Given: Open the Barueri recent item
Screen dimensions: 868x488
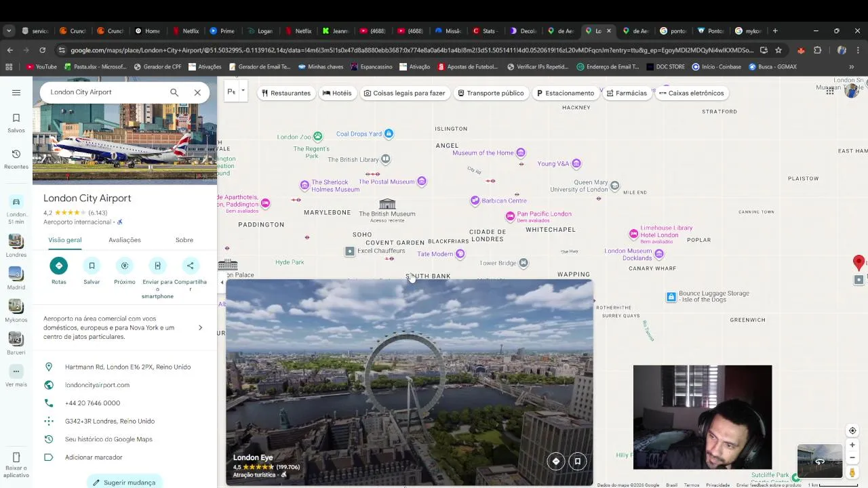Looking at the screenshot, I should click(16, 343).
